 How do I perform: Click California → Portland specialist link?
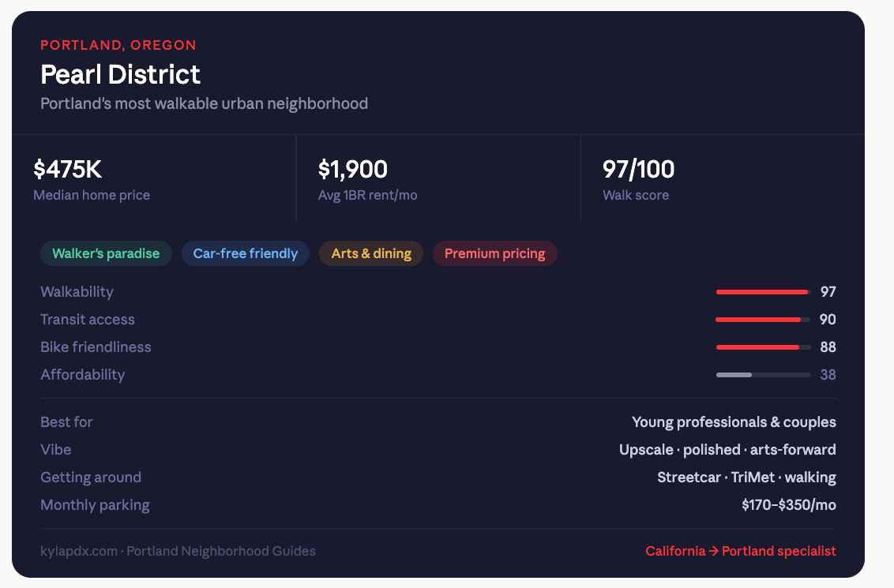pos(741,551)
